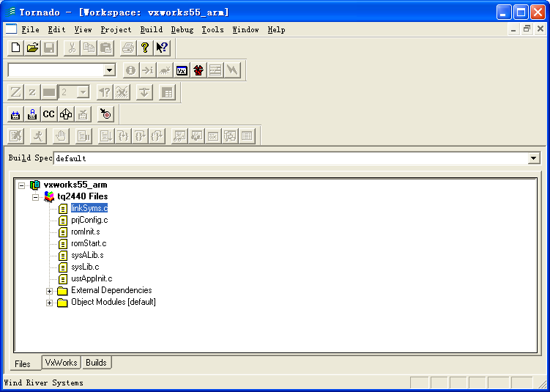550x392 pixels.
Task: Click the red WindView launch icon
Action: pos(198,70)
